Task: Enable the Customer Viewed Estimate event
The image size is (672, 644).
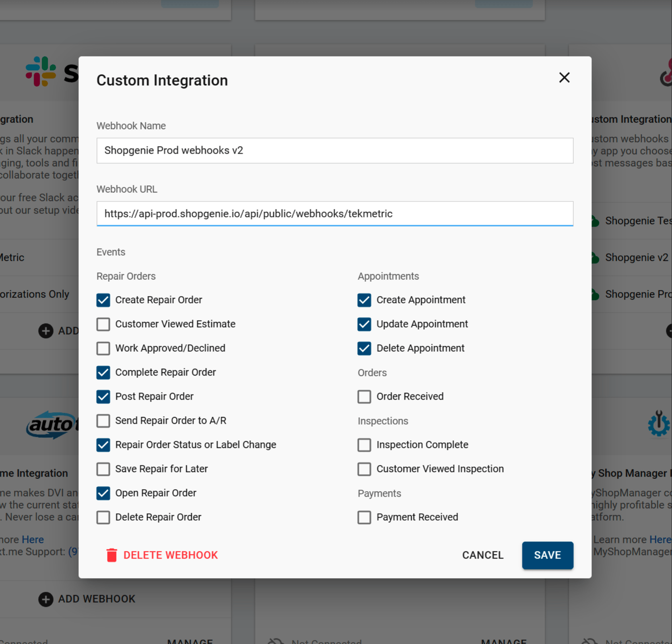Action: click(x=103, y=324)
